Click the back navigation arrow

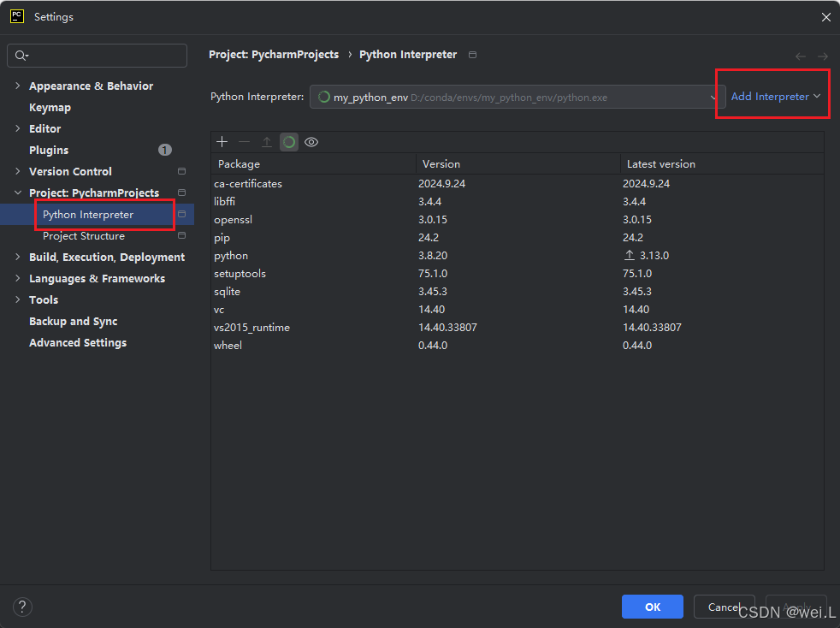coord(801,56)
